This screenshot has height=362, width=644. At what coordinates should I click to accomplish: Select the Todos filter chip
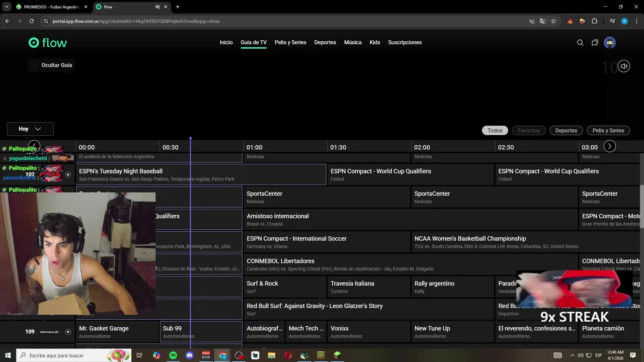(x=495, y=131)
